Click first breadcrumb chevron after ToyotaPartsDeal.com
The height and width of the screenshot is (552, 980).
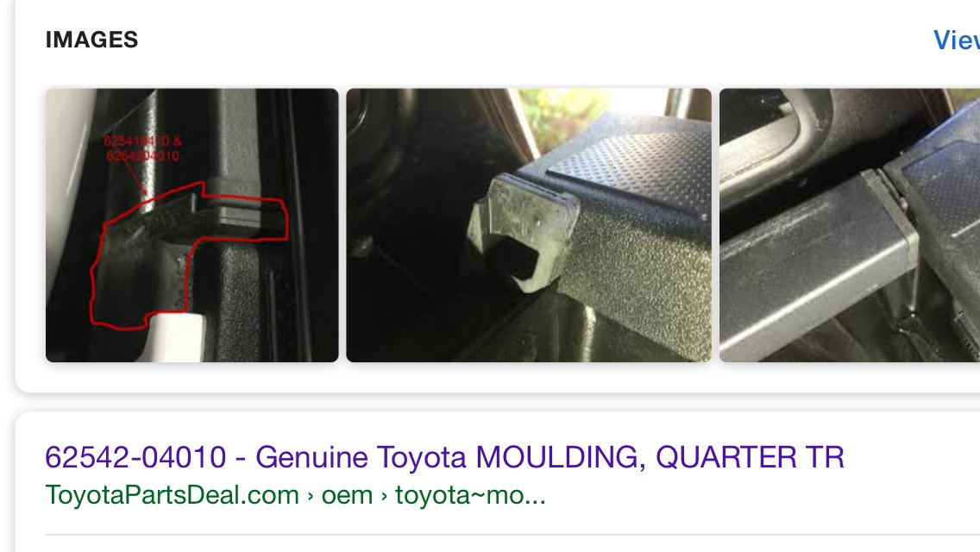pos(310,496)
